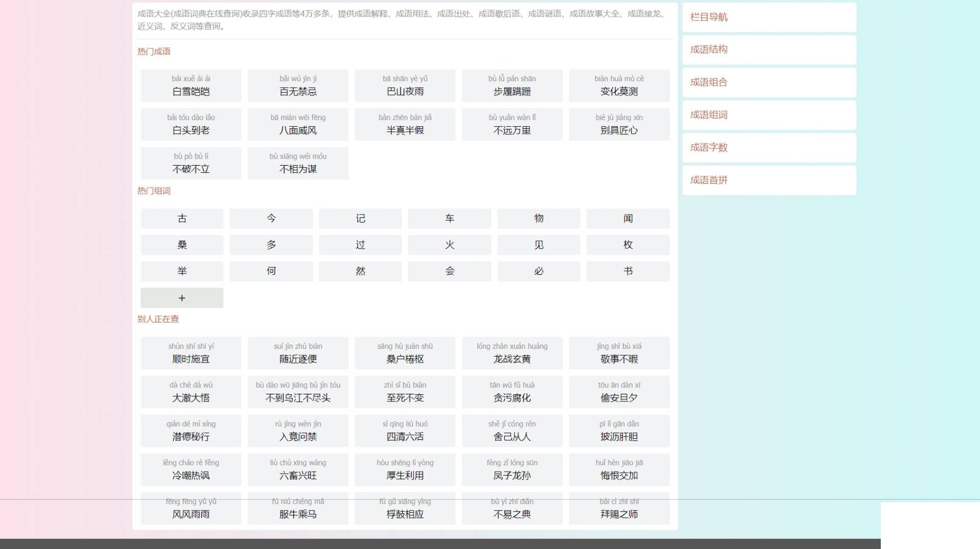Open the idiom 半真半假
This screenshot has height=549, width=980.
(x=405, y=124)
